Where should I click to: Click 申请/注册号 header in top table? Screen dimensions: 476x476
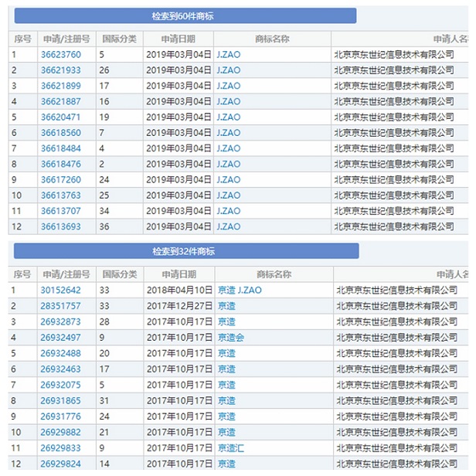(65, 39)
